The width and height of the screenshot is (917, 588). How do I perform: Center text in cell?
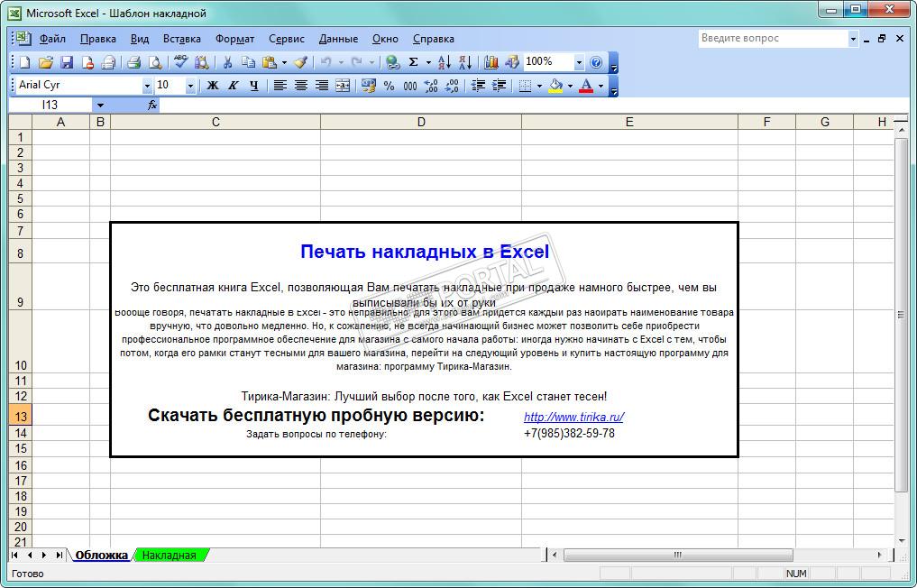[300, 86]
